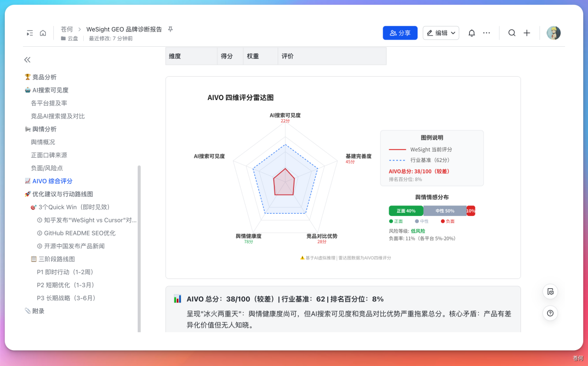The image size is (588, 366).
Task: Collapse the outline with double-chevron icon
Action: pyautogui.click(x=27, y=60)
